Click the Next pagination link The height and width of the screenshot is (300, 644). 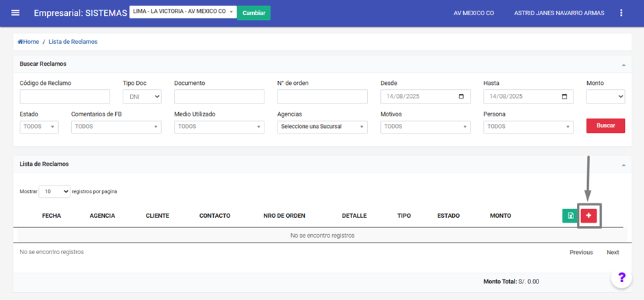[x=612, y=252]
